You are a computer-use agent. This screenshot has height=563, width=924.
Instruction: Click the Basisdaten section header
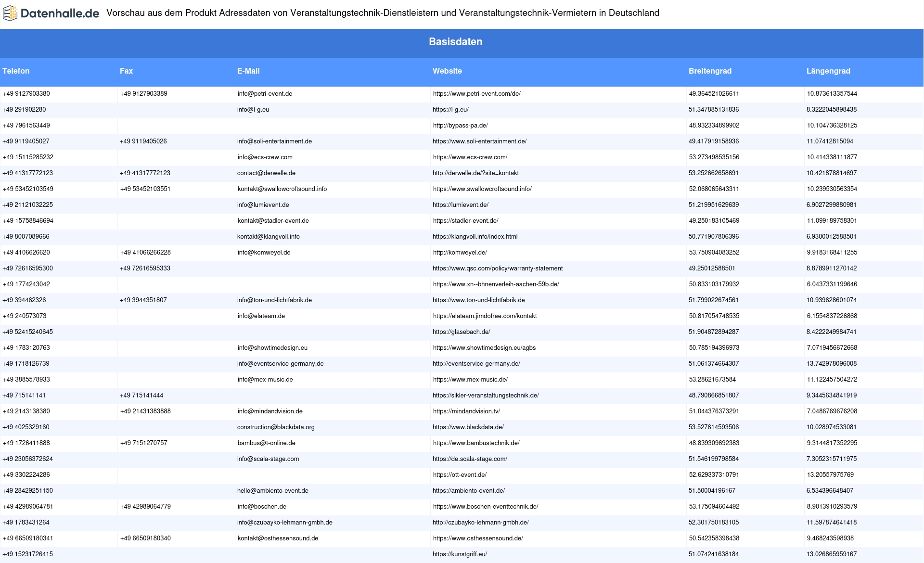pyautogui.click(x=456, y=42)
